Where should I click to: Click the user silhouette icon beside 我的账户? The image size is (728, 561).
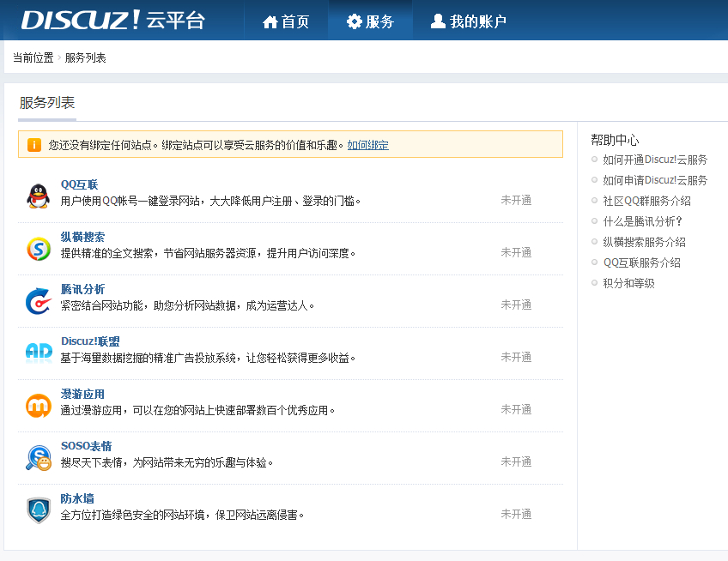[x=438, y=21]
